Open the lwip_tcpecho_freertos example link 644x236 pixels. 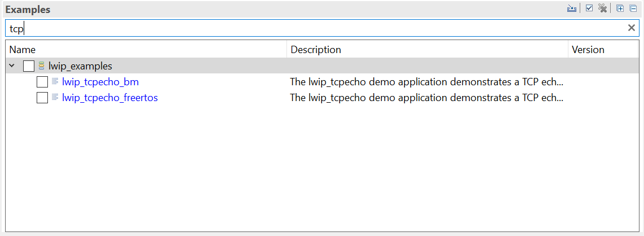tap(110, 98)
